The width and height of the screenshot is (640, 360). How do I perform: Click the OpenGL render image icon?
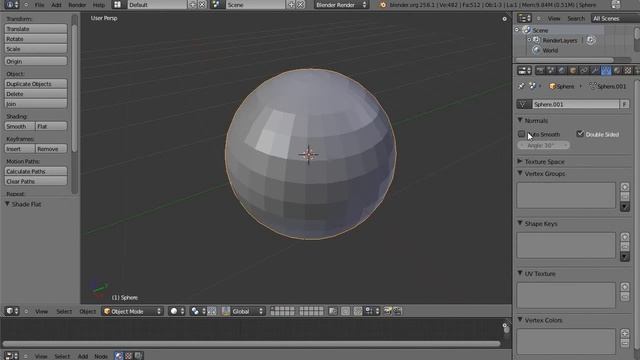pos(387,311)
